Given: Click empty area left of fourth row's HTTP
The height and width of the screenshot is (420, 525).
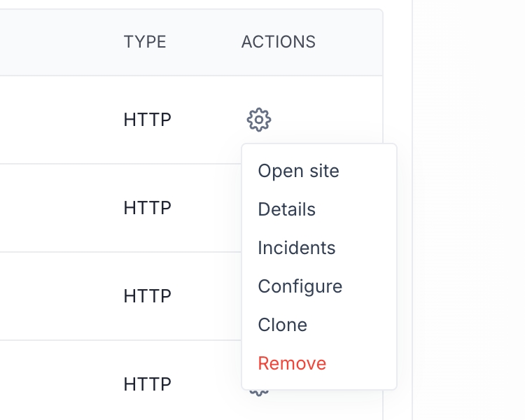Looking at the screenshot, I should point(56,384).
